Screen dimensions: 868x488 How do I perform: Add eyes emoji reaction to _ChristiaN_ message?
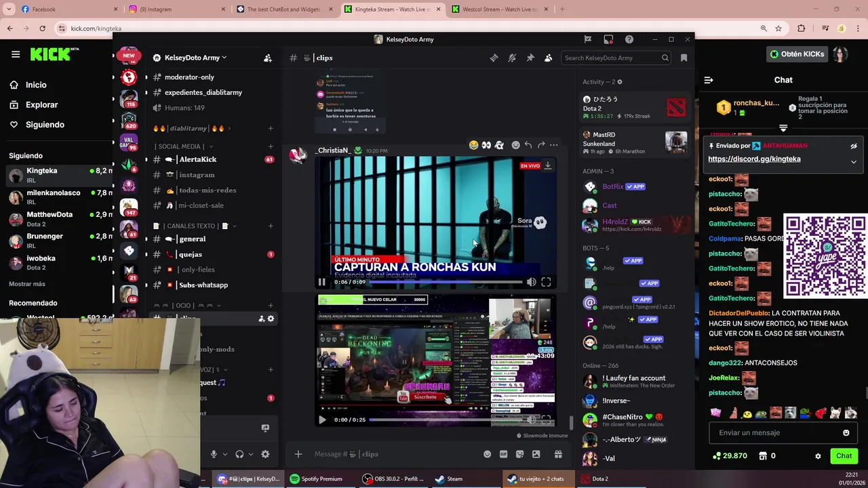pyautogui.click(x=486, y=145)
